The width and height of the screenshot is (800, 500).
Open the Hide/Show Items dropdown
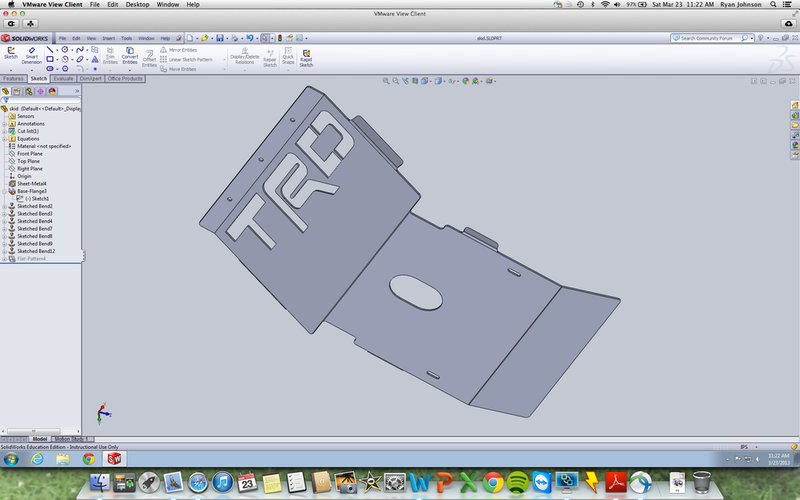pyautogui.click(x=453, y=81)
